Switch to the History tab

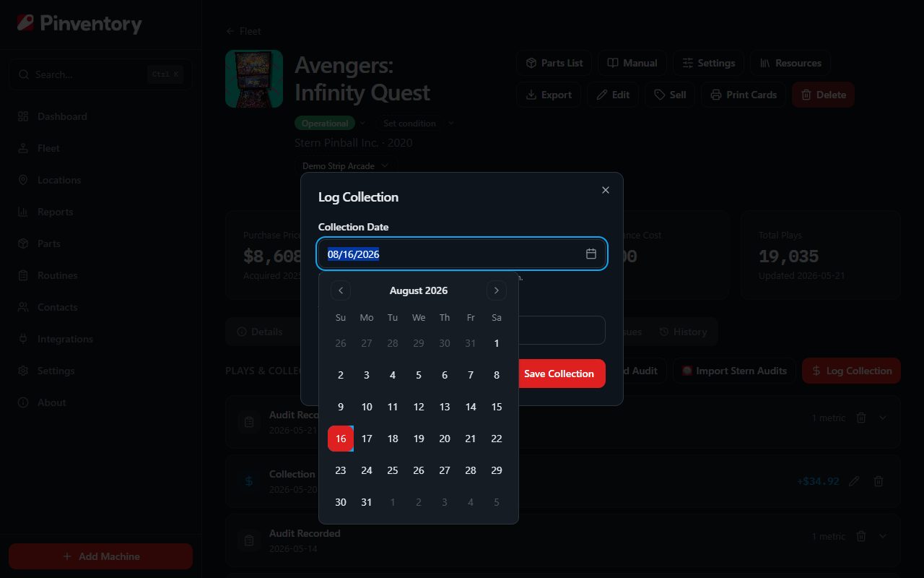(x=682, y=332)
